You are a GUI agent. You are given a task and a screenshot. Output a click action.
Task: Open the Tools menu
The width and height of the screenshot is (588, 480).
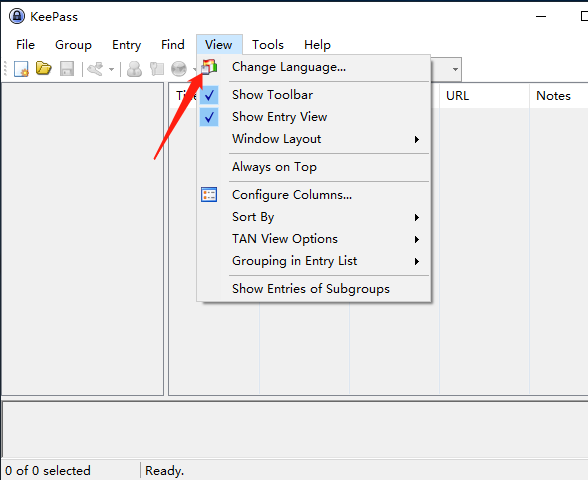[268, 45]
